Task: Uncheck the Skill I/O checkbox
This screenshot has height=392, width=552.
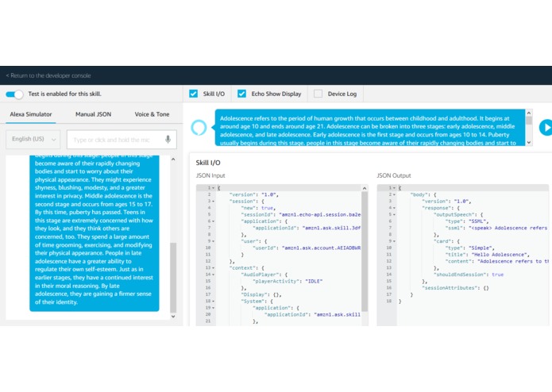Action: pyautogui.click(x=193, y=94)
